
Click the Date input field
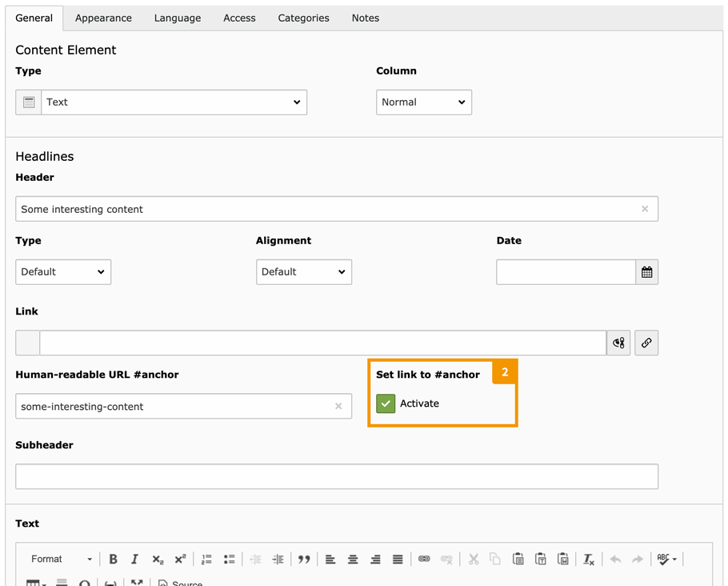point(566,272)
